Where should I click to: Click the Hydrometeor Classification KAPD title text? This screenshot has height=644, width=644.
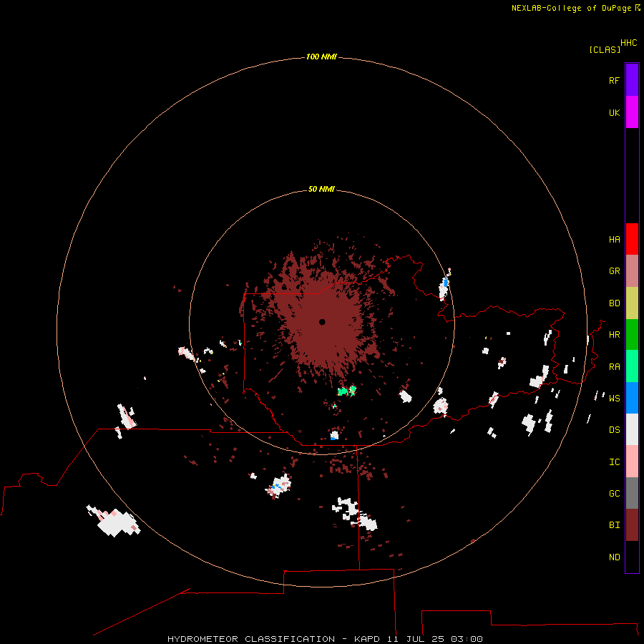(x=325, y=639)
